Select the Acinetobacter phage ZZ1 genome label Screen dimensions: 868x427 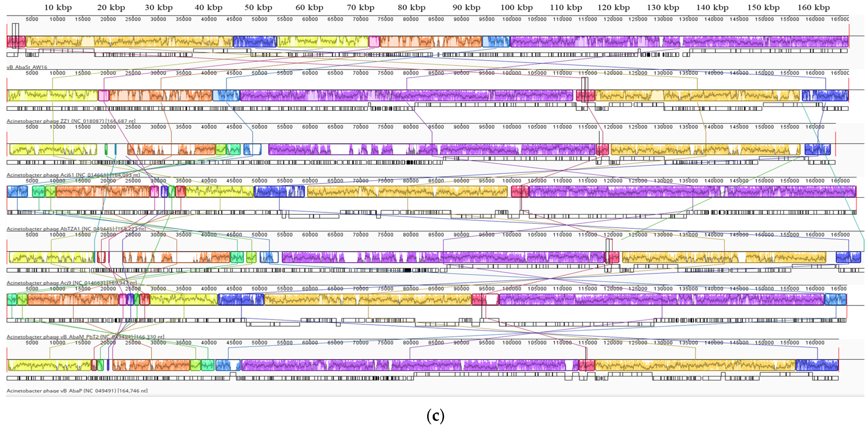tap(71, 121)
